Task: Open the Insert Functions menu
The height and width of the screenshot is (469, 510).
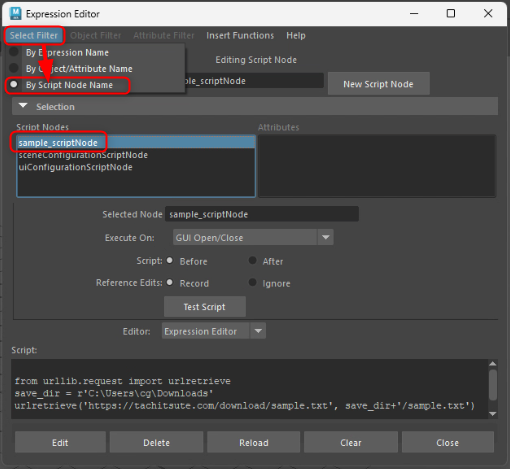Action: [x=240, y=36]
